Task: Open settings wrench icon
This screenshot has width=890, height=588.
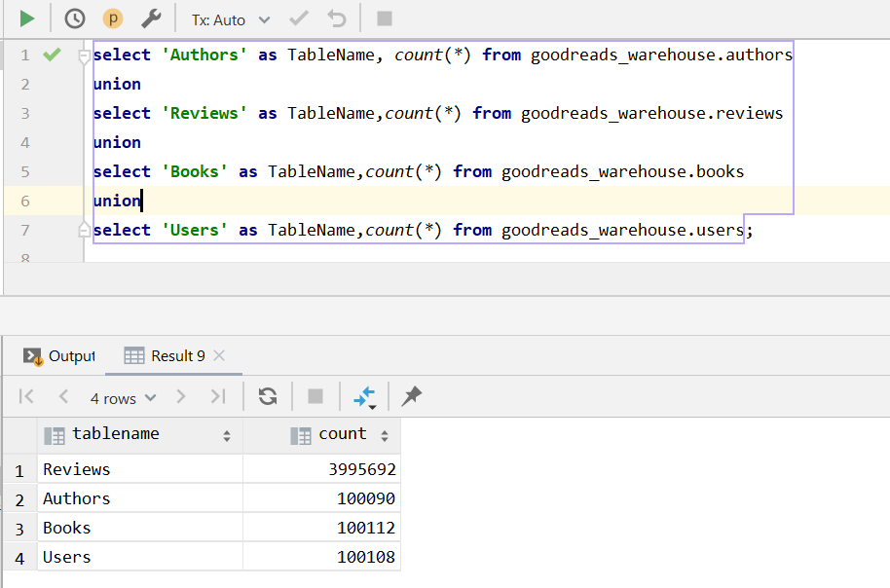Action: (x=151, y=19)
